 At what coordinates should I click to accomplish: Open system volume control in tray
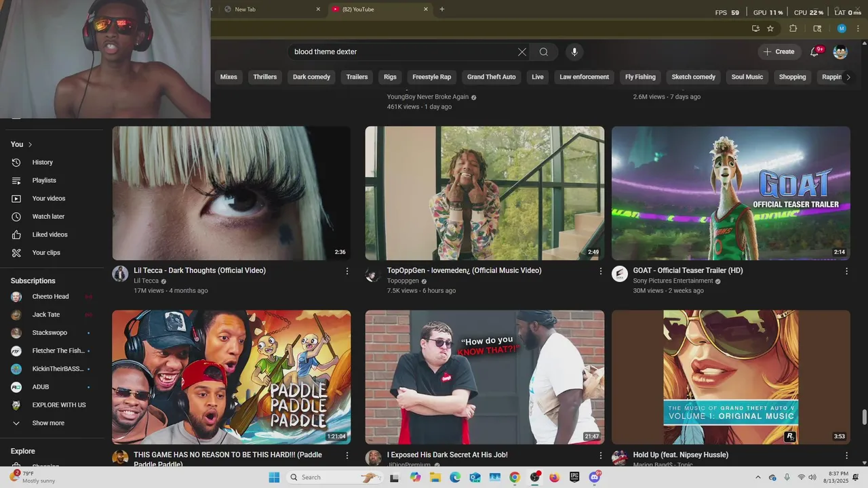(812, 477)
